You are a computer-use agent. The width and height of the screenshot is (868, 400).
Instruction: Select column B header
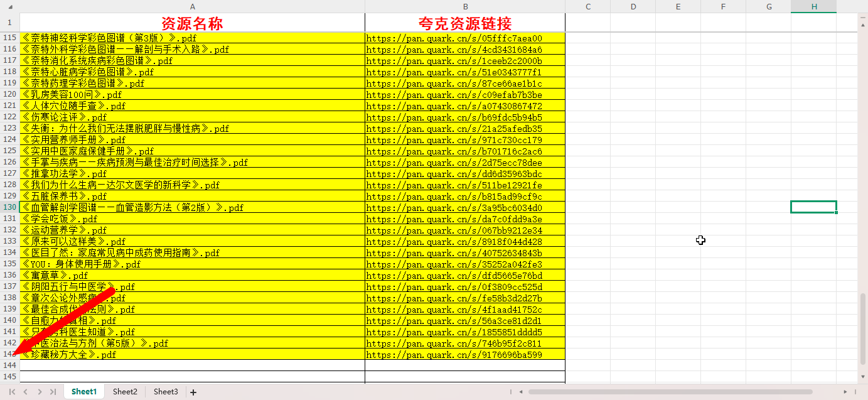pos(465,6)
